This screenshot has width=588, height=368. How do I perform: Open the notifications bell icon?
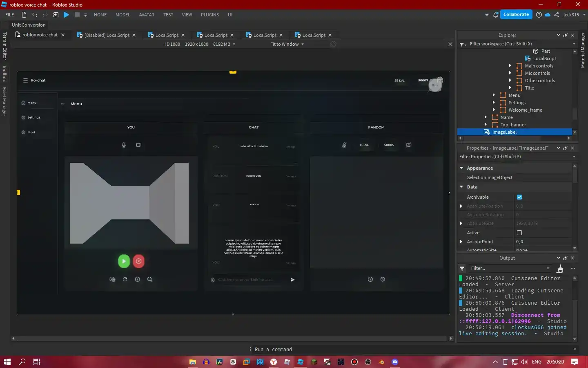496,15
